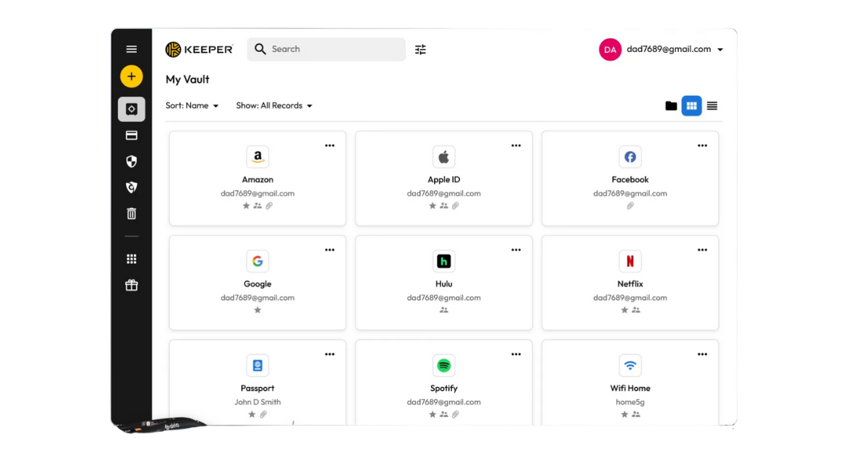Open the three-dot menu on the Google card

point(330,250)
